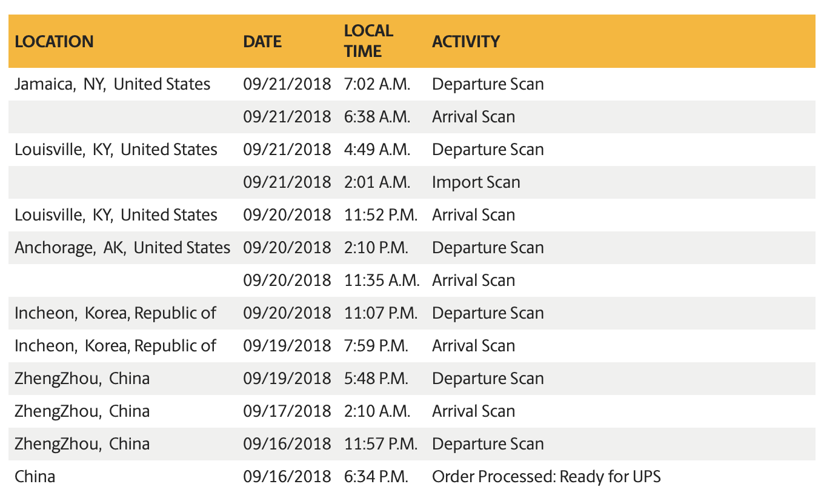
Task: Click the 7:59 P.M. time cell
Action: point(376,345)
